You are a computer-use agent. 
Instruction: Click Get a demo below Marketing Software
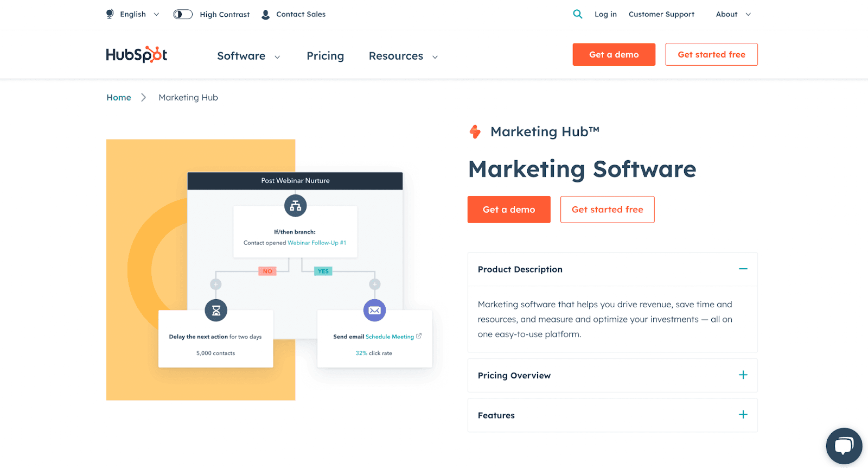(509, 210)
